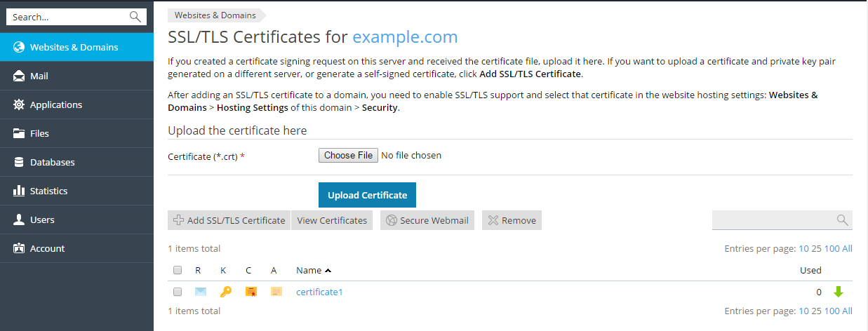Tick the select-all checkbox in the table header
This screenshot has width=868, height=331.
(x=178, y=270)
